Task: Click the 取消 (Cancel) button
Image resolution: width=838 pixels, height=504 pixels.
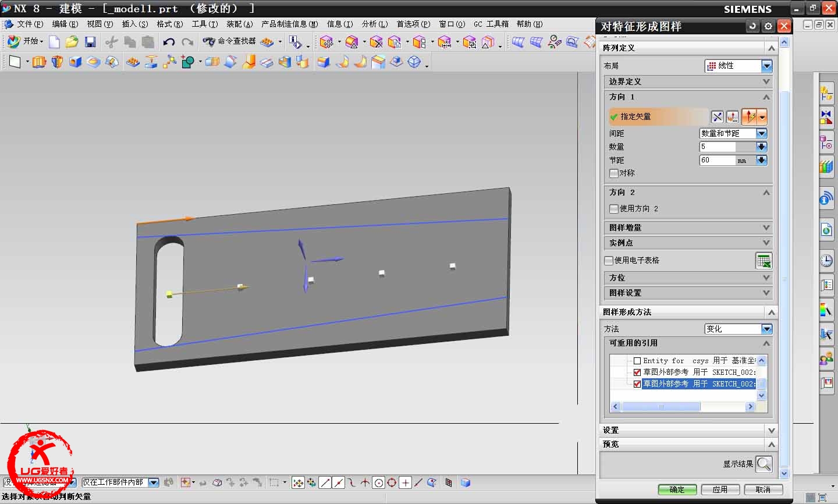Action: 763,489
